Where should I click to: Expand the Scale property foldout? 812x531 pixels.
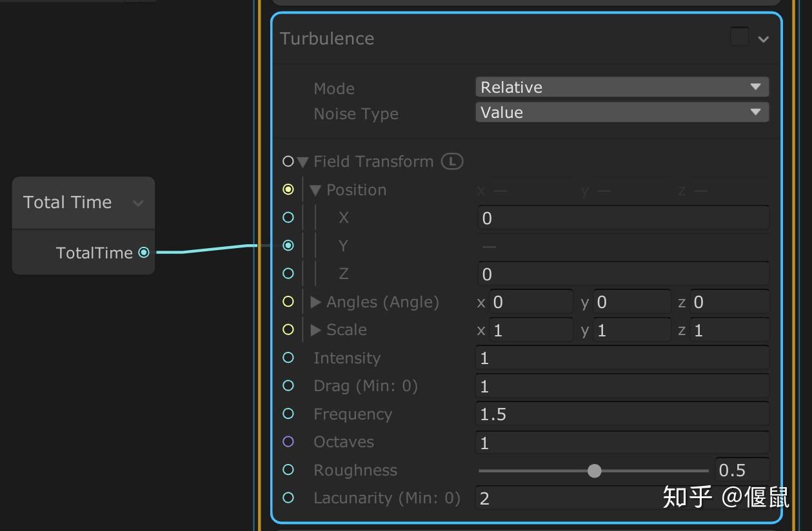click(x=315, y=329)
